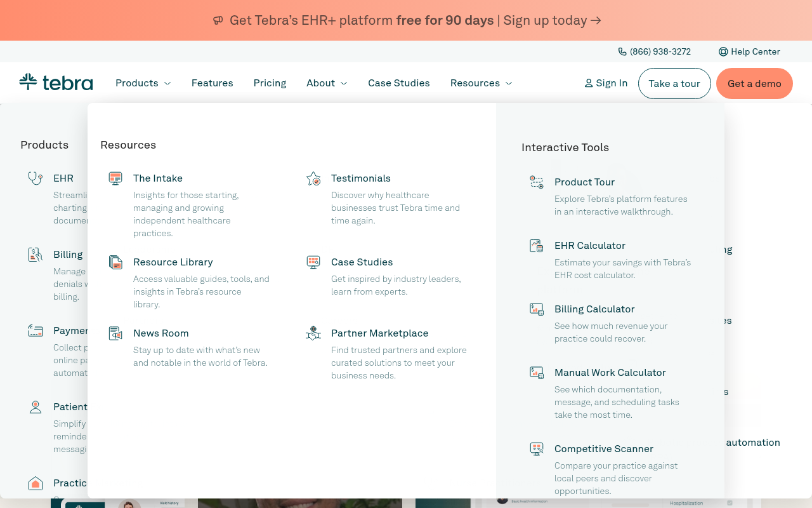Screen dimensions: 812x508
Task: Click the Help Center lifebuoy icon
Action: 723,51
